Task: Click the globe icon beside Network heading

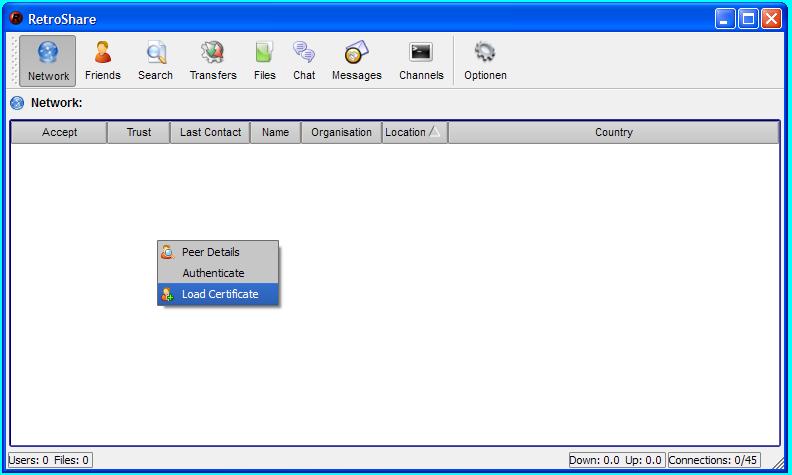Action: pyautogui.click(x=17, y=103)
